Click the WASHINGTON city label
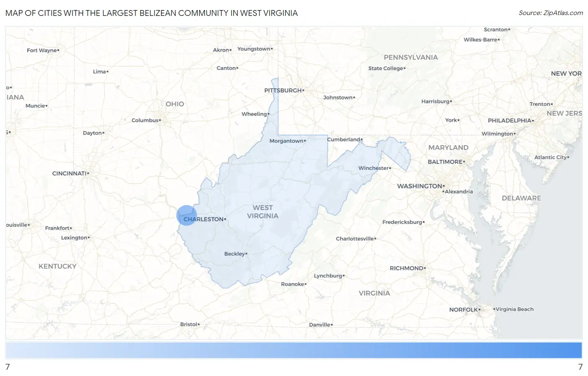The image size is (588, 376). click(x=419, y=186)
